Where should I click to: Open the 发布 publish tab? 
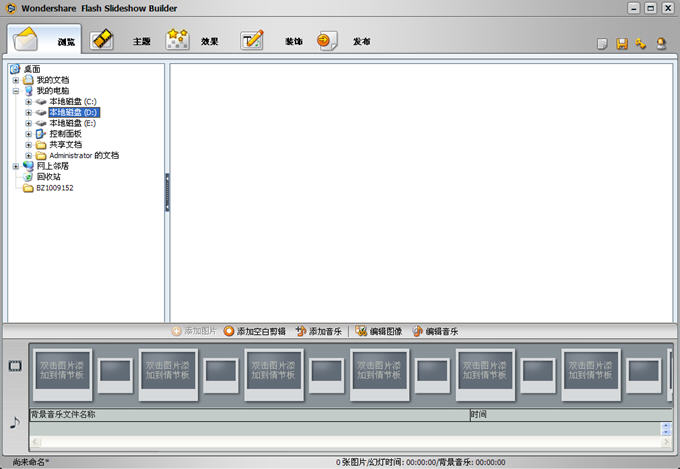click(x=343, y=41)
